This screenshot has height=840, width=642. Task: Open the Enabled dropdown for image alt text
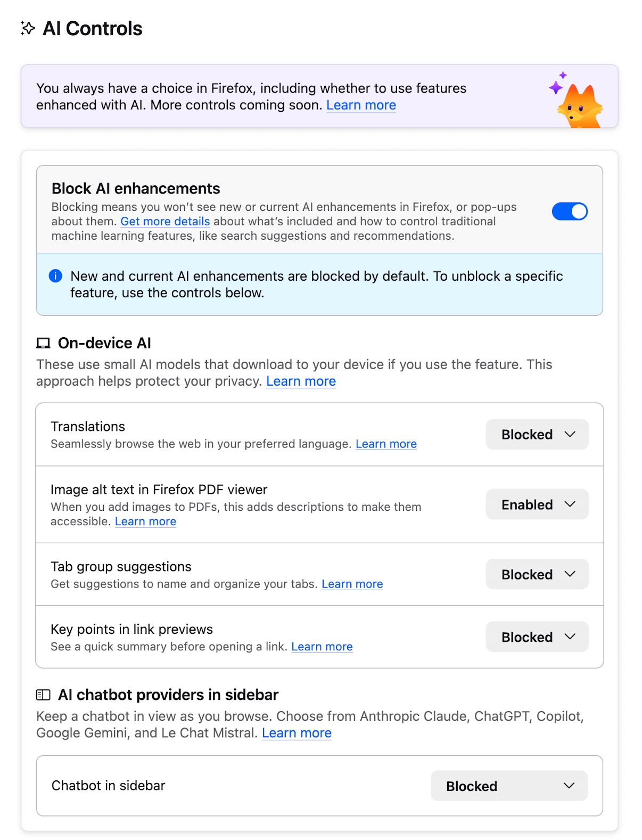coord(537,504)
